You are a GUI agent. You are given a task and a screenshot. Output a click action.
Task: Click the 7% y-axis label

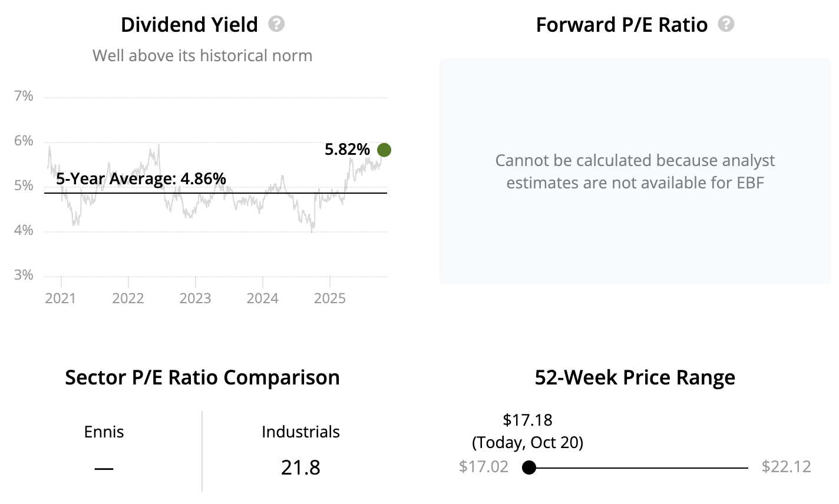coord(24,96)
